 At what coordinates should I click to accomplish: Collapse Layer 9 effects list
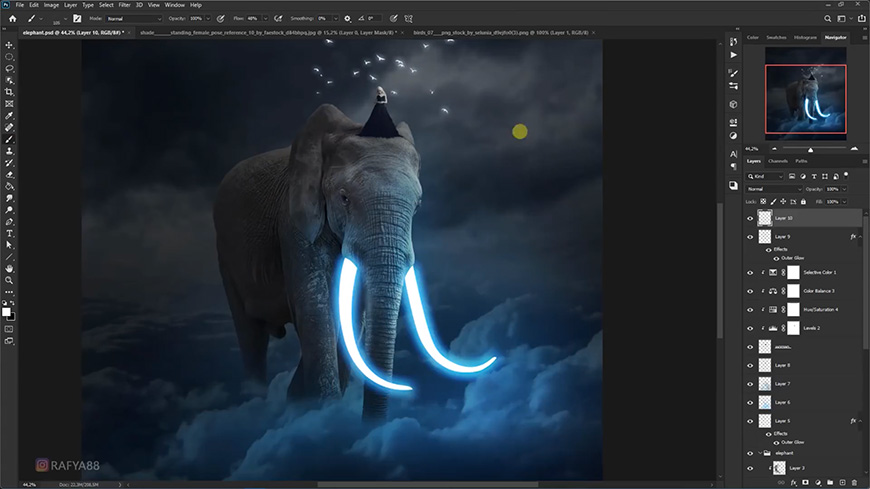[860, 237]
